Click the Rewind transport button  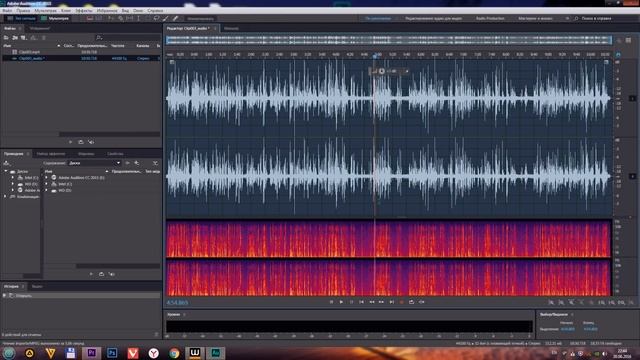(371, 302)
